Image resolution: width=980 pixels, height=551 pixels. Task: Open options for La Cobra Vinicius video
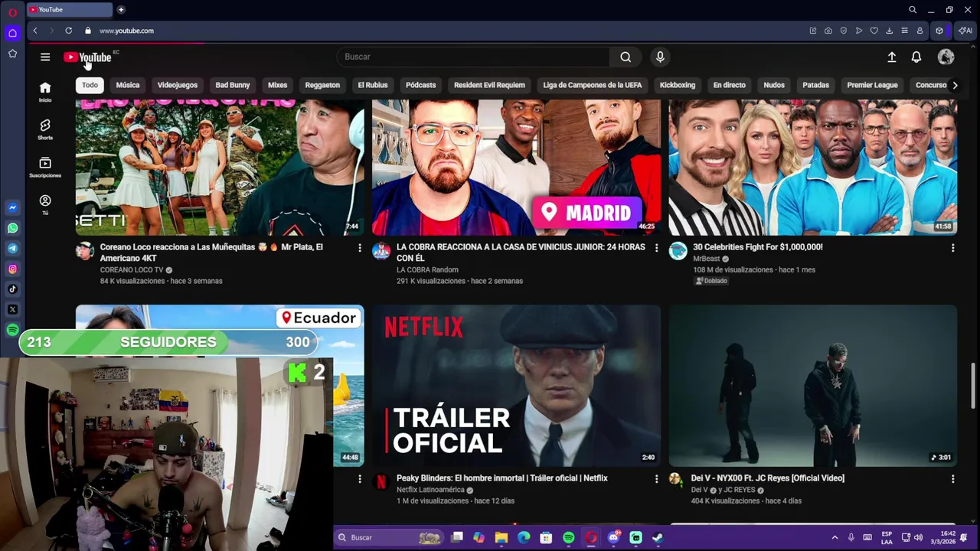(x=656, y=248)
